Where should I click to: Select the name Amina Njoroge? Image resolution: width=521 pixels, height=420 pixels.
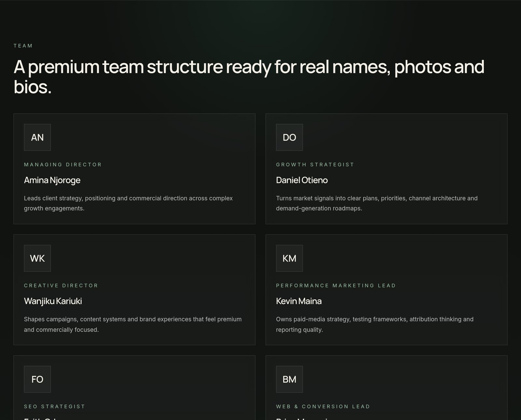pos(52,180)
